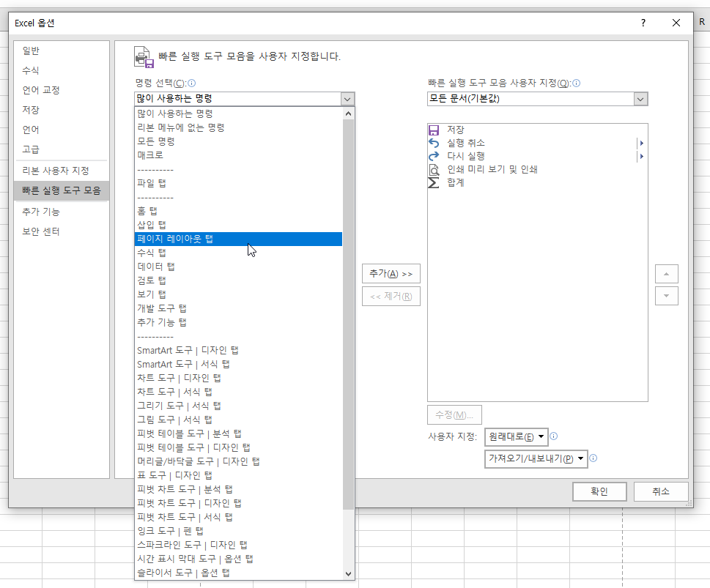Screen dimensions: 710x588
Task: Open the 원래대로 dropdown button
Action: point(517,437)
